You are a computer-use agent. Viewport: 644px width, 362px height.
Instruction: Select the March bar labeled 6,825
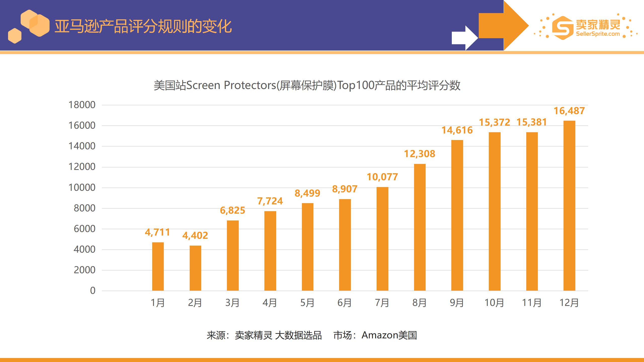click(x=233, y=256)
